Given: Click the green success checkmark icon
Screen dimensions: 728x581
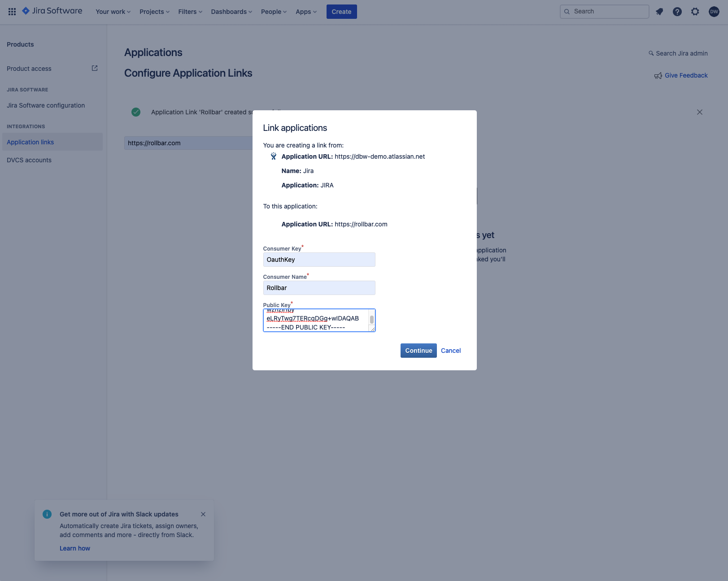Looking at the screenshot, I should (x=136, y=112).
